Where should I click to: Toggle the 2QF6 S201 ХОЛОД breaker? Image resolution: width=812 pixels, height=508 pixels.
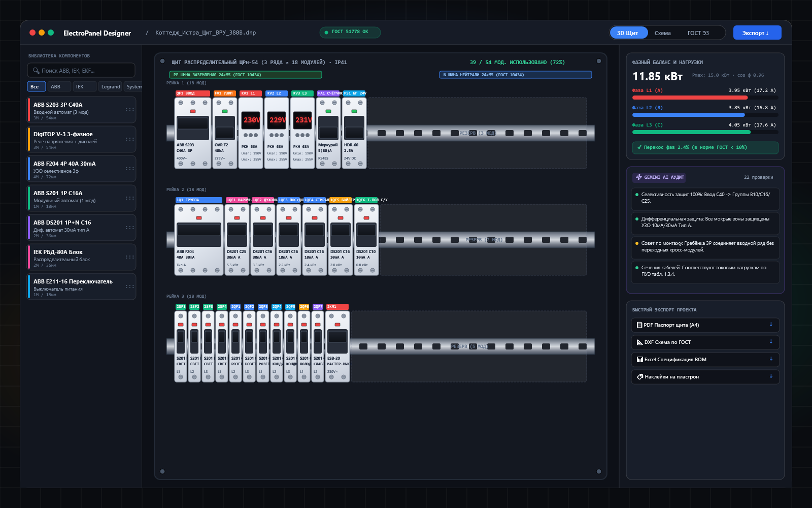tap(304, 341)
